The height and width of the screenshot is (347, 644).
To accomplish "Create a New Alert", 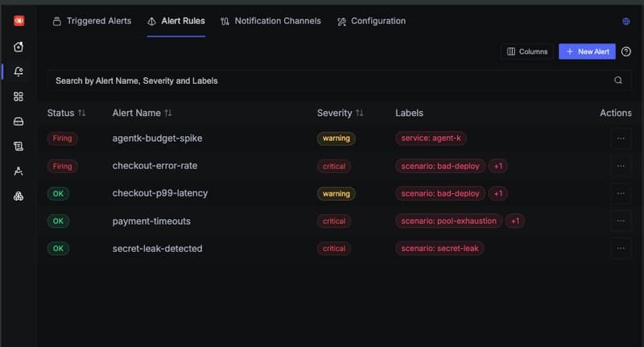I will point(587,52).
